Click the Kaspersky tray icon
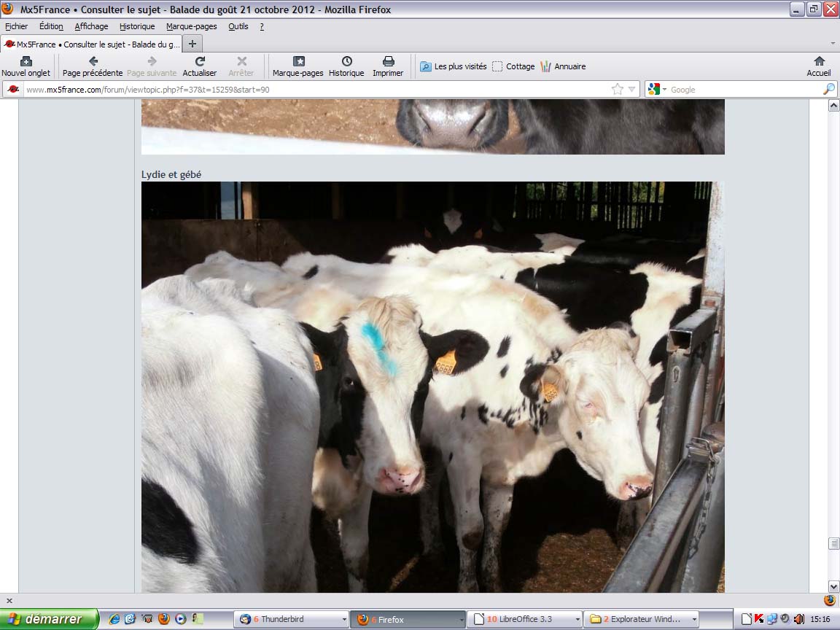 click(x=759, y=619)
